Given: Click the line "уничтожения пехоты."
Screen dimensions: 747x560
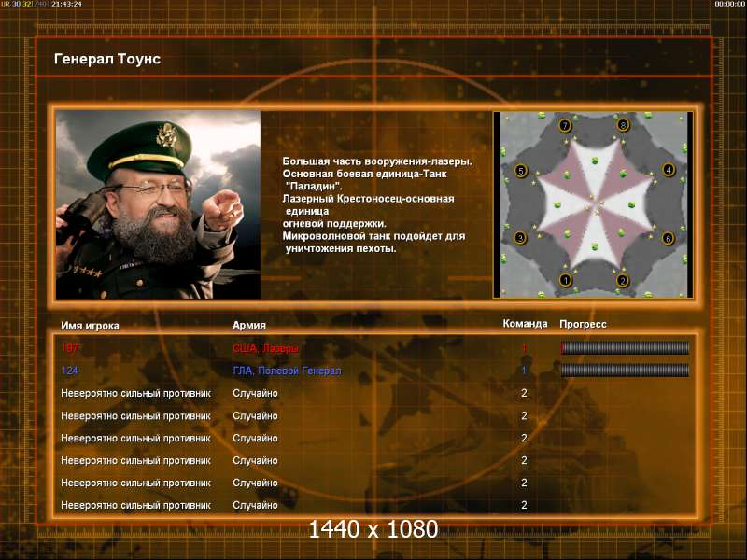Looking at the screenshot, I should tap(341, 248).
